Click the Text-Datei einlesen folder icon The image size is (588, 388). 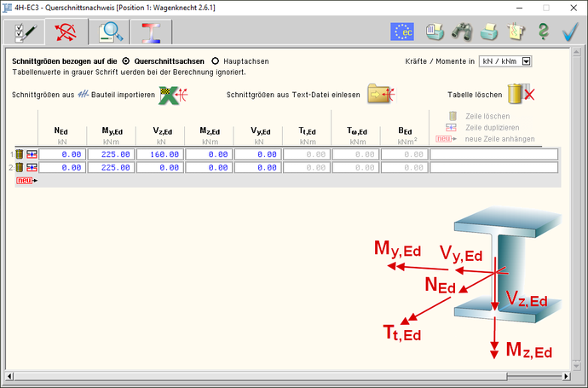click(379, 94)
